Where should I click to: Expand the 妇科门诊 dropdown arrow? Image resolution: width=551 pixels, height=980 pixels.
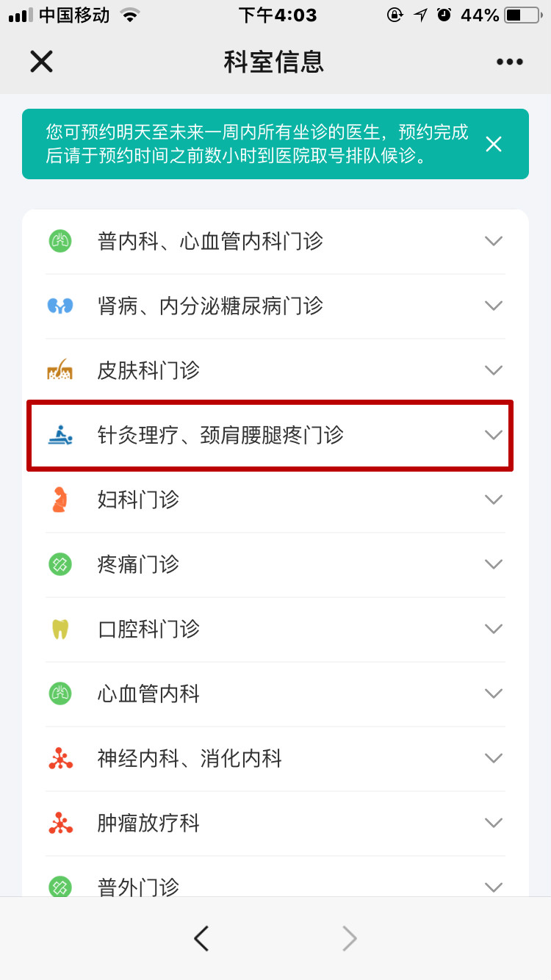point(494,500)
